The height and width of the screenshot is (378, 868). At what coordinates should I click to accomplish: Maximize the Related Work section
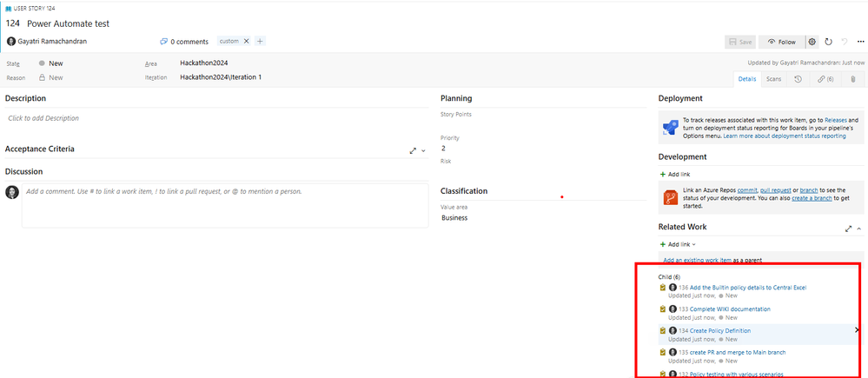848,229
